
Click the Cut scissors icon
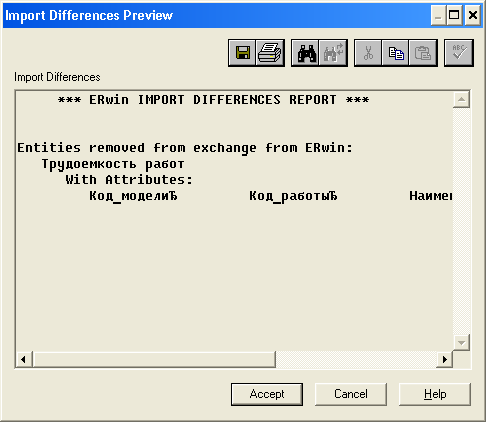[368, 53]
